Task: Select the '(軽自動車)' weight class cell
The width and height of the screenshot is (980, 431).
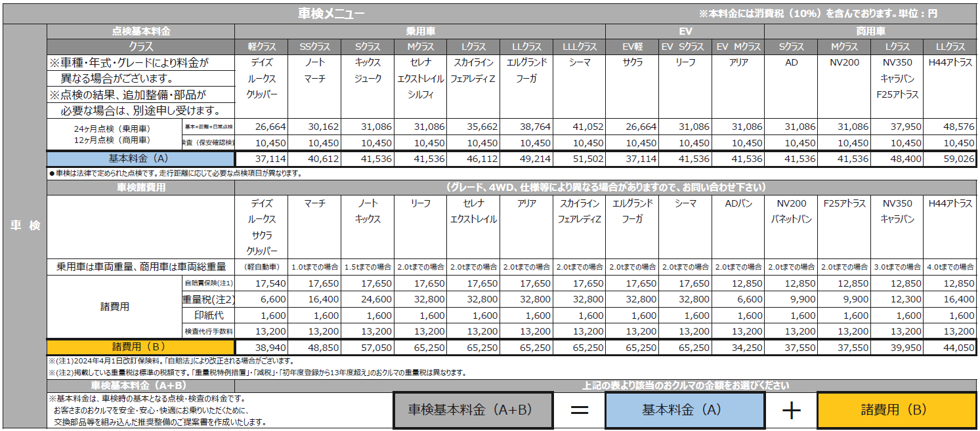Action: pos(262,267)
